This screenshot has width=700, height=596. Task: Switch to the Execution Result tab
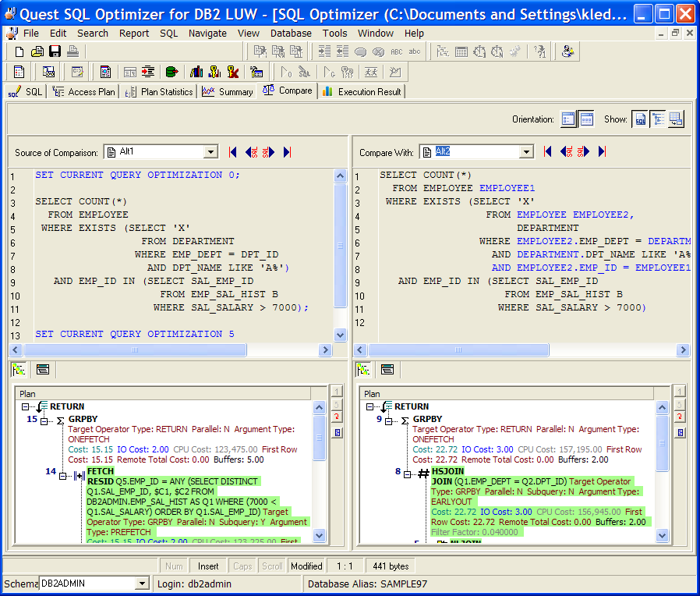pyautogui.click(x=361, y=91)
